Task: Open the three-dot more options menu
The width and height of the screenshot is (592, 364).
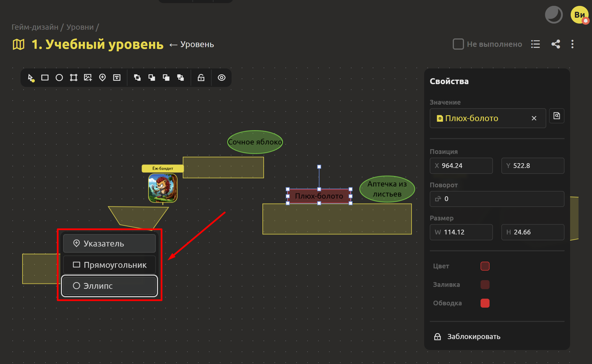Action: 572,44
